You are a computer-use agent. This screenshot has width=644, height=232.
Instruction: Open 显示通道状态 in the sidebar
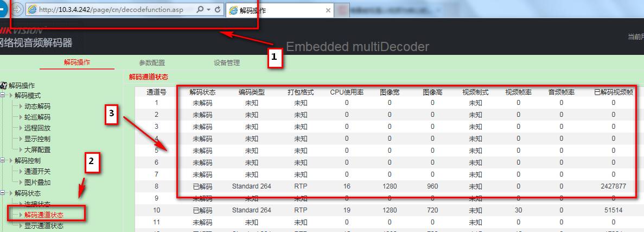tap(43, 225)
